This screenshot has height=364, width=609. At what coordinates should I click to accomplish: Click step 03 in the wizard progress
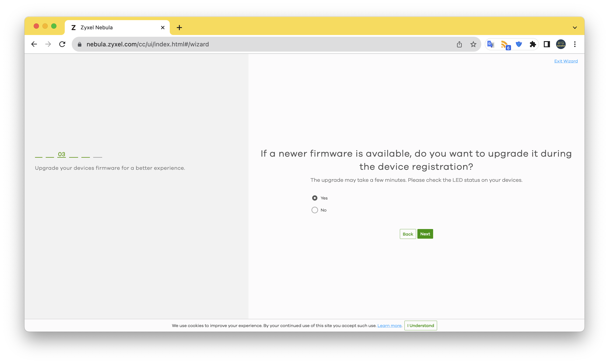61,154
